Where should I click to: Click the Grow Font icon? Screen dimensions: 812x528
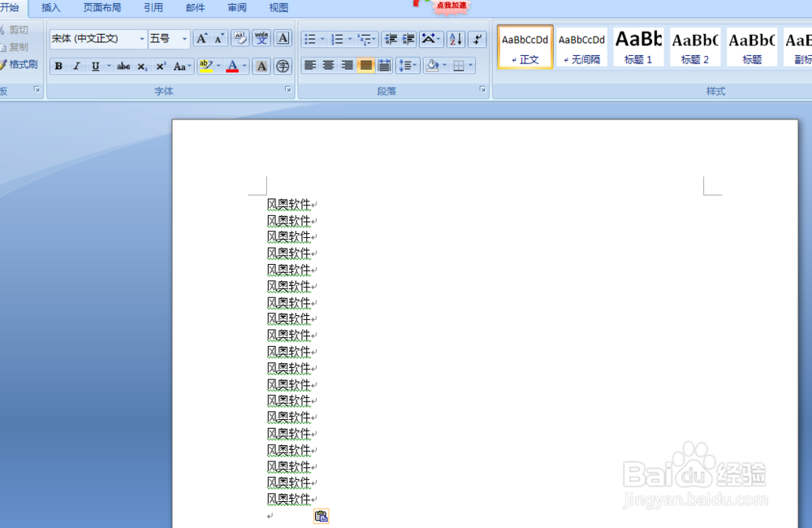(201, 39)
